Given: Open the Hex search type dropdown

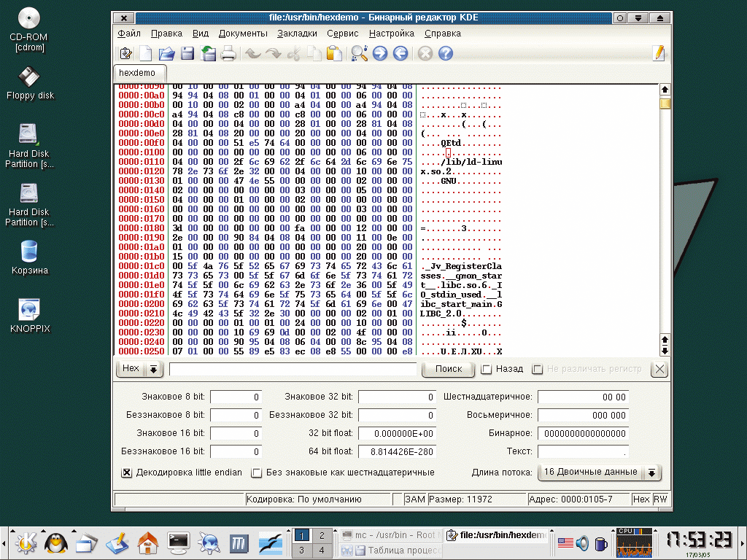Looking at the screenshot, I should 139,368.
